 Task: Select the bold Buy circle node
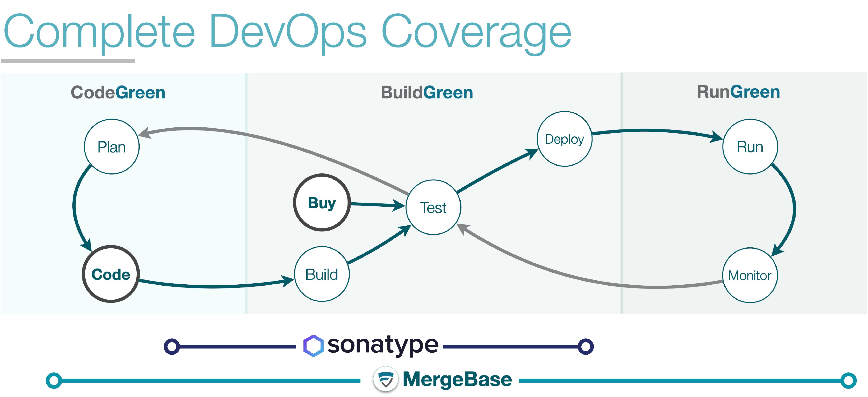322,203
